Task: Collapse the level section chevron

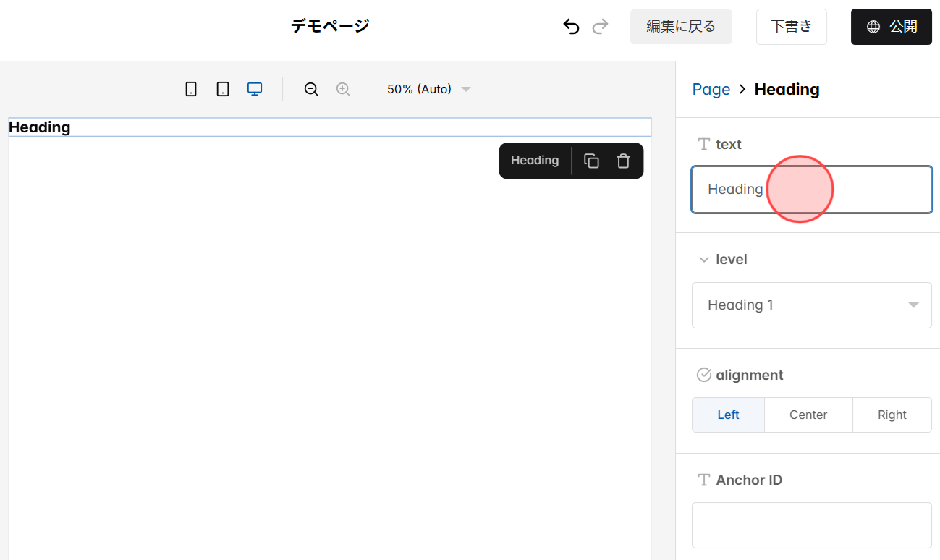Action: (x=703, y=259)
